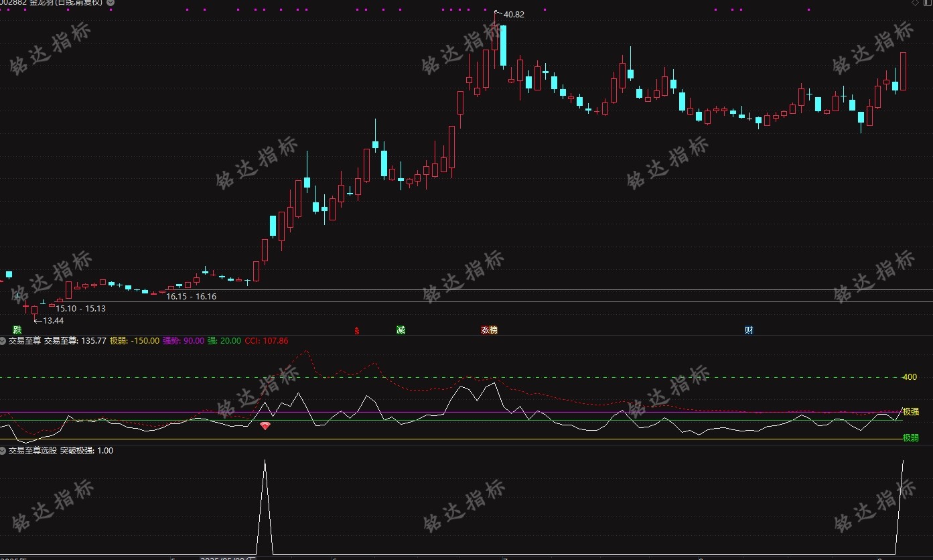The image size is (933, 560).
Task: Click the 400 level label
Action: (910, 377)
